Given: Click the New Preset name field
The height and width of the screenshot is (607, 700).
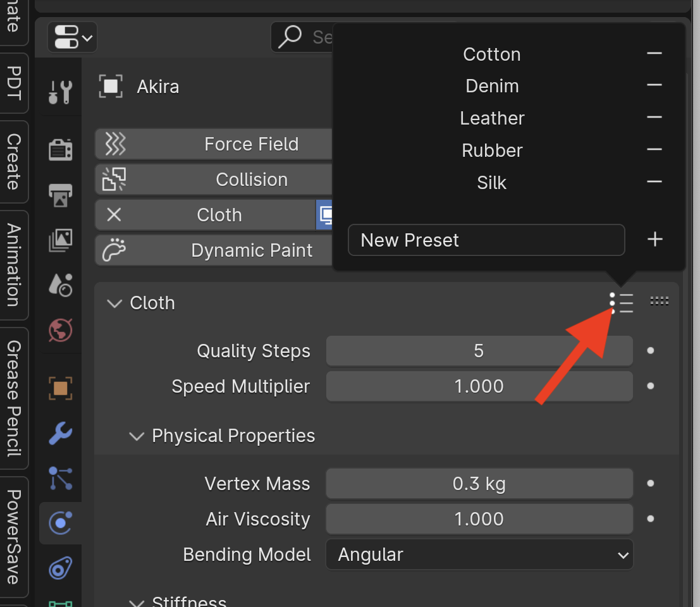Looking at the screenshot, I should 486,240.
